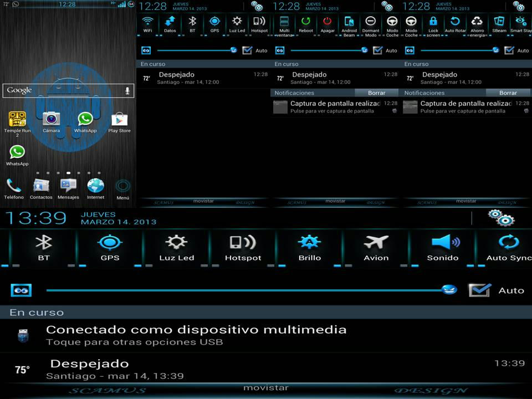Tap the microphone in Google search bar
The height and width of the screenshot is (399, 532).
coord(127,90)
